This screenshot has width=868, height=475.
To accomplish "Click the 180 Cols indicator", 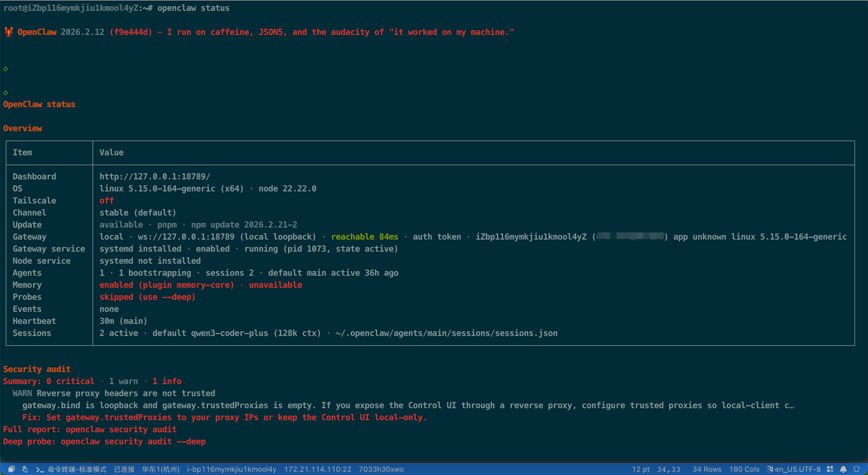I will [744, 469].
